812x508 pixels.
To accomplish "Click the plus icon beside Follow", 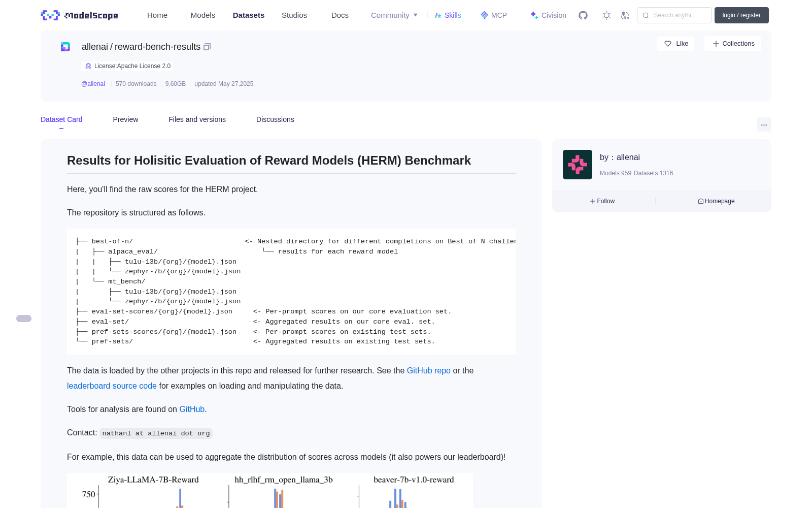I will [593, 201].
